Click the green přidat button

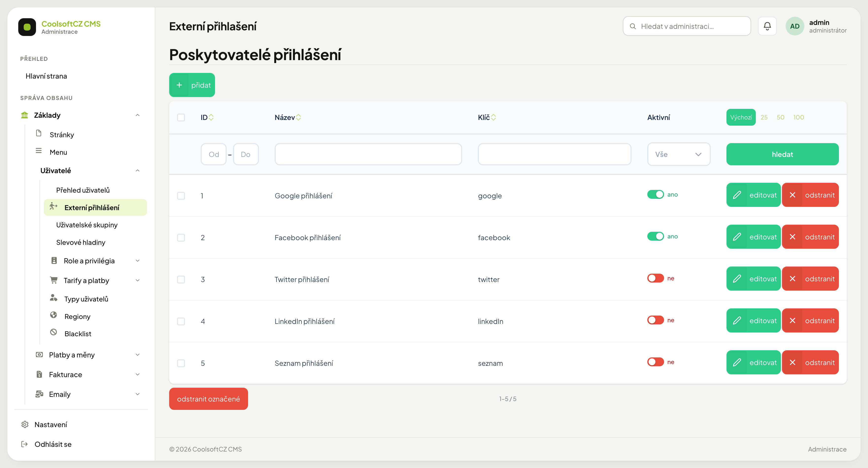(192, 85)
